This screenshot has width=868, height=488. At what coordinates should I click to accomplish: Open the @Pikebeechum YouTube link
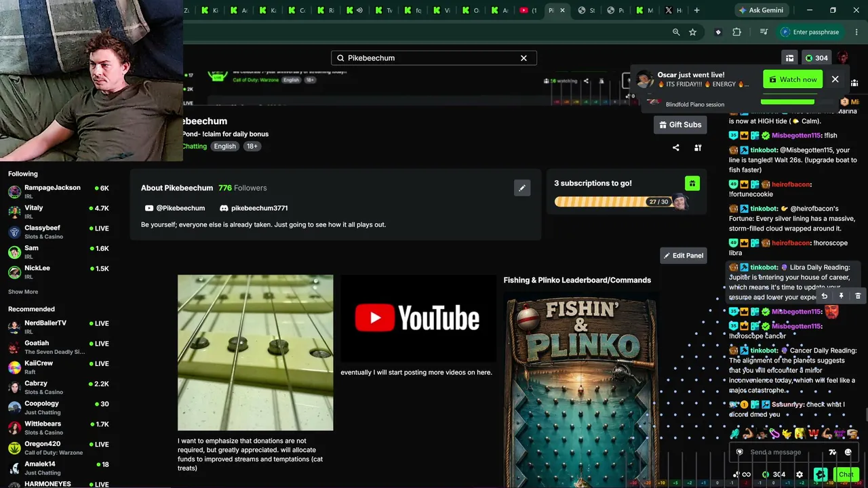point(175,208)
